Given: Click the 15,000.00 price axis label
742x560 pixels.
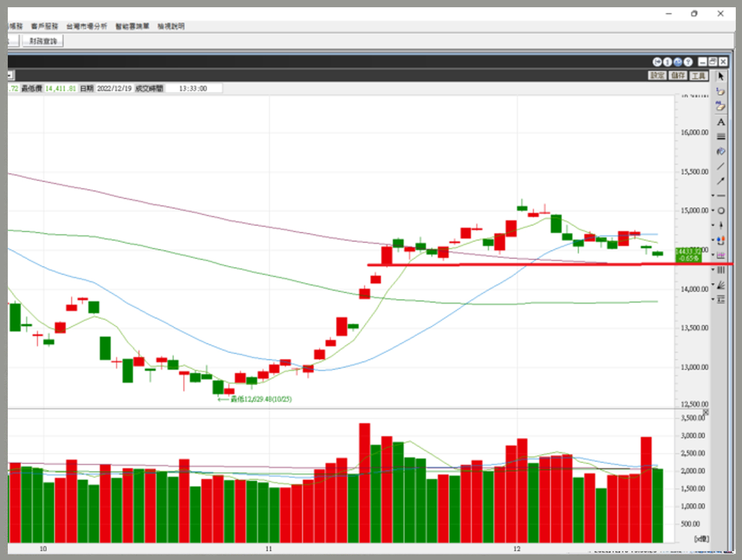Looking at the screenshot, I should tap(694, 211).
